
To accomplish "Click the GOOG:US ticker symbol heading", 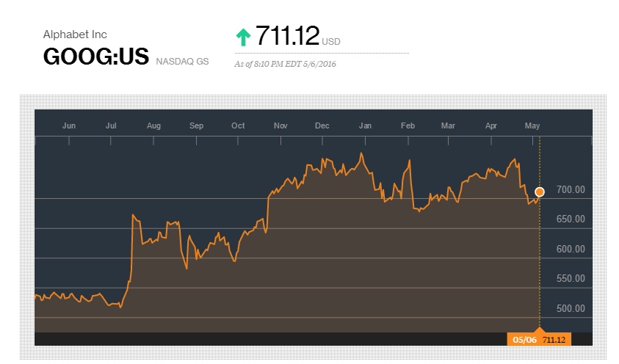I will point(96,57).
